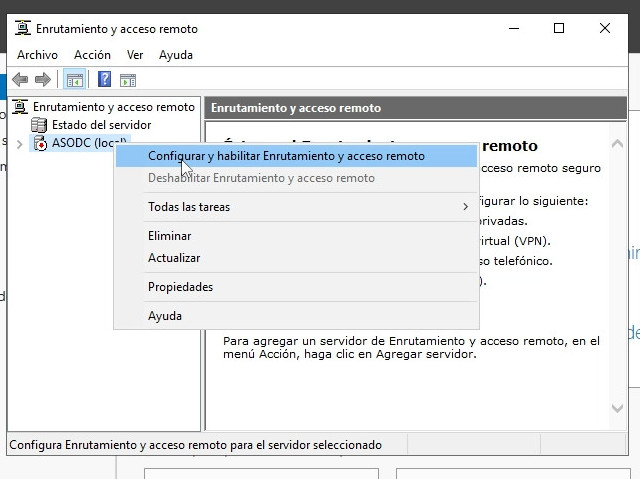This screenshot has height=479, width=640.
Task: Select the root Enrutamiento y acceso remoto node
Action: coord(113,106)
